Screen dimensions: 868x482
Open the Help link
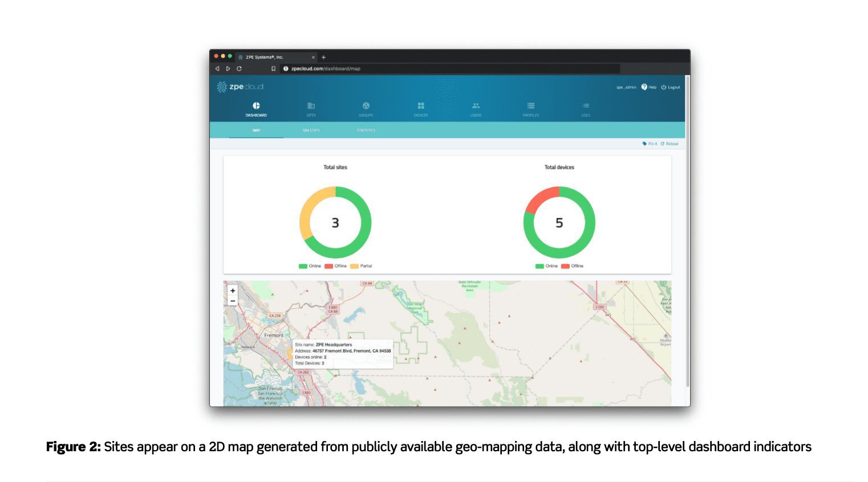coord(649,87)
